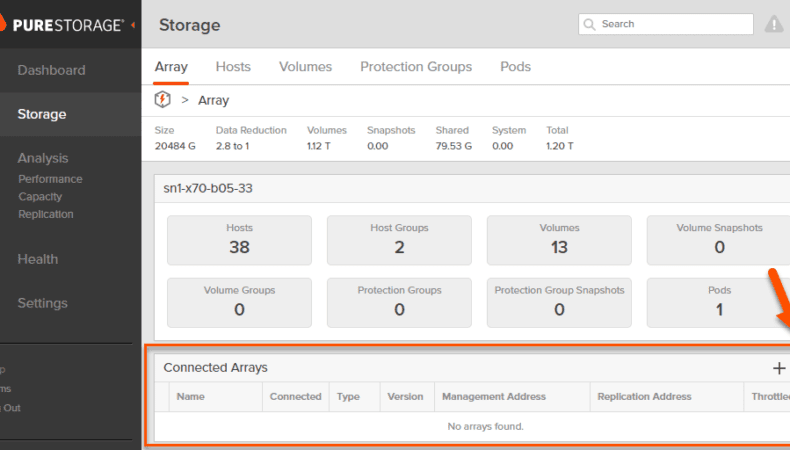Sort by Version column header

(x=405, y=397)
